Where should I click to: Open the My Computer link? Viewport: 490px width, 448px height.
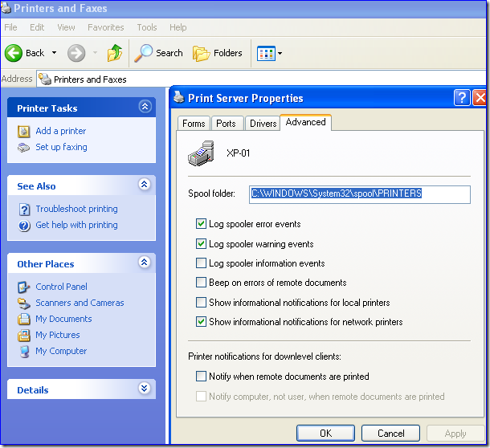(x=61, y=351)
